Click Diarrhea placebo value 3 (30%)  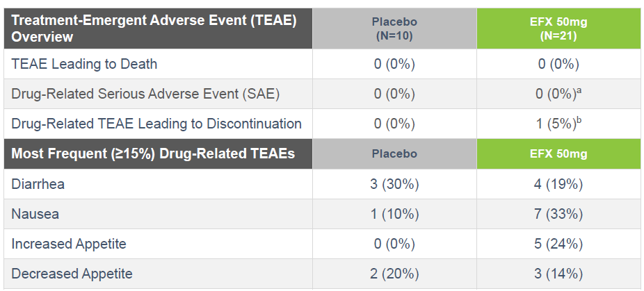click(394, 184)
